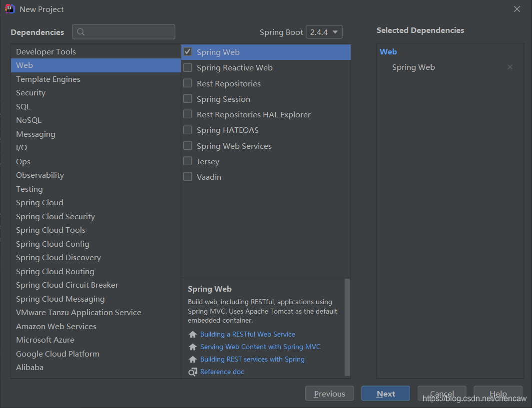Viewport: 532px width, 408px height.
Task: Open the Reference doc link
Action: point(222,372)
